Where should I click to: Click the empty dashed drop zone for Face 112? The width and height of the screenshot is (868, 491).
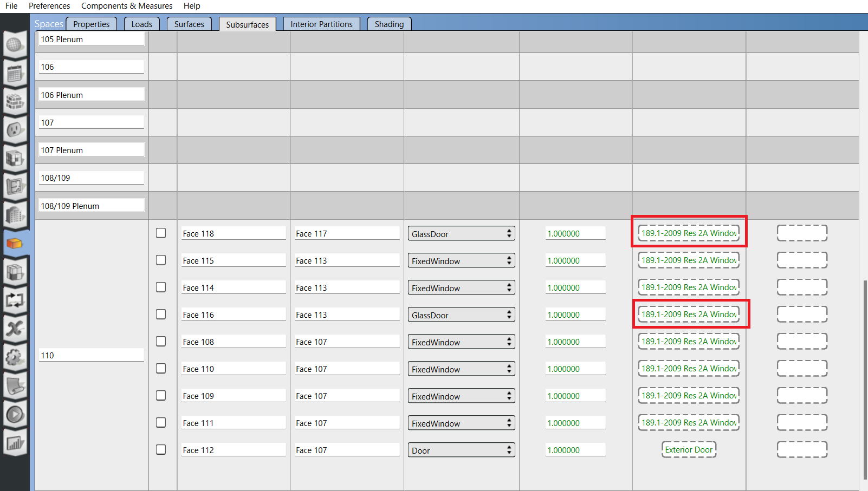802,449
